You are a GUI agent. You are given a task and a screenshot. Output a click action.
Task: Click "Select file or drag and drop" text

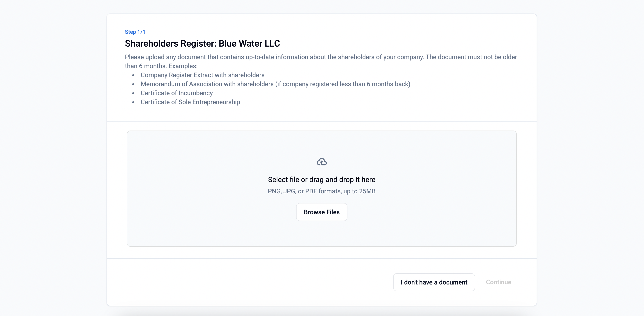pyautogui.click(x=322, y=180)
